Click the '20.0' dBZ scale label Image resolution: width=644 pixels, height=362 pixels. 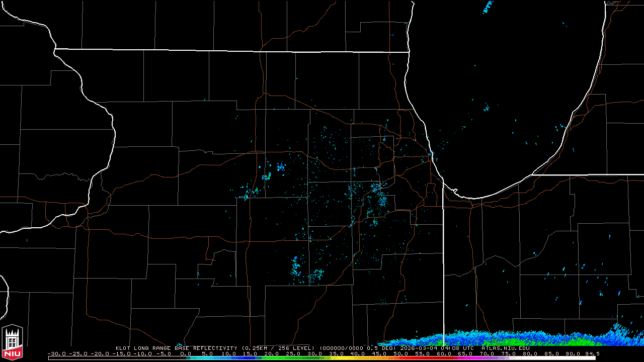point(272,353)
